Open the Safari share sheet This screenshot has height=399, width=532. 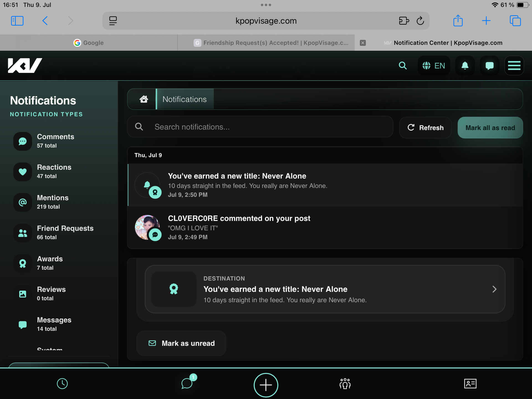pyautogui.click(x=458, y=21)
